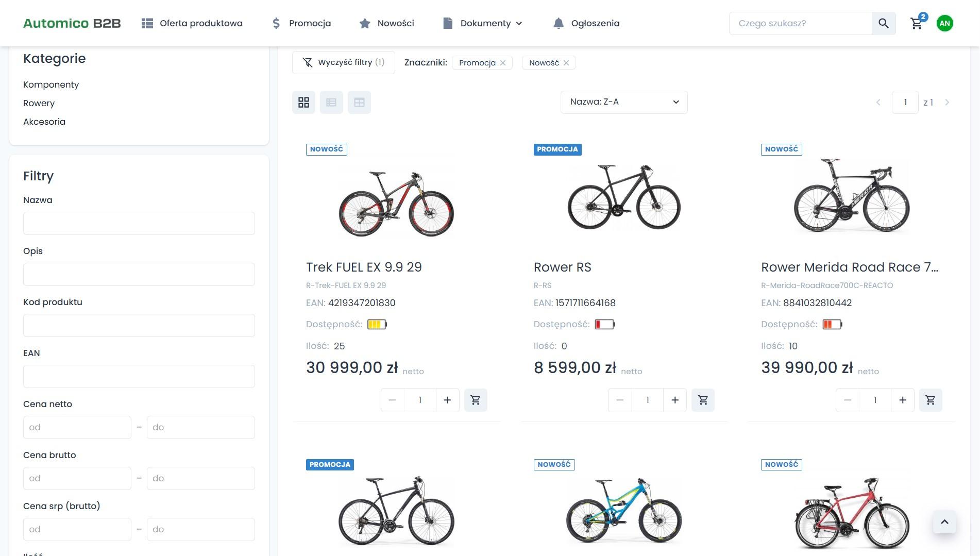The width and height of the screenshot is (980, 556).
Task: Add Rower RS to cart
Action: point(703,400)
